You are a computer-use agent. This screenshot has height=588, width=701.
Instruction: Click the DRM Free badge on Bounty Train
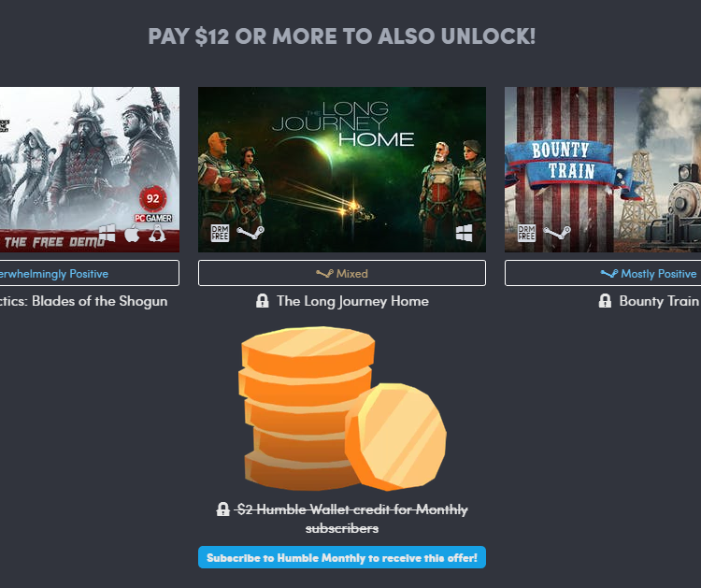pos(526,233)
